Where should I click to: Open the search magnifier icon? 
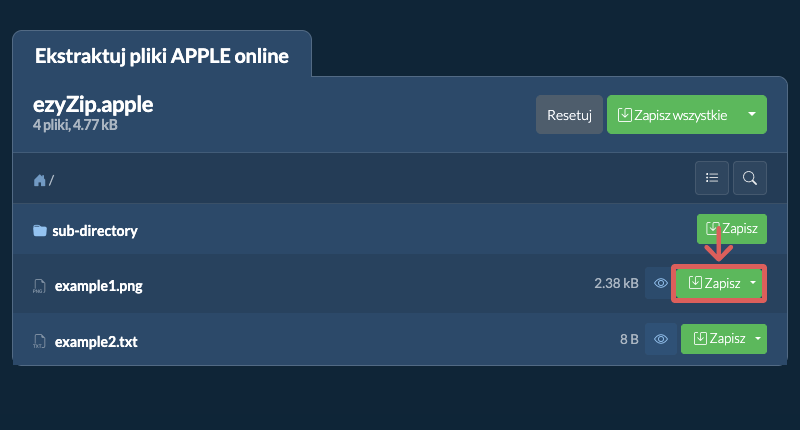[x=749, y=178]
